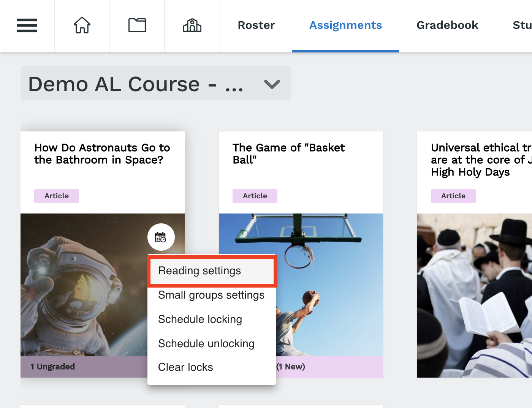Switch to the Gradebook tab
This screenshot has width=532, height=408.
pyautogui.click(x=447, y=25)
